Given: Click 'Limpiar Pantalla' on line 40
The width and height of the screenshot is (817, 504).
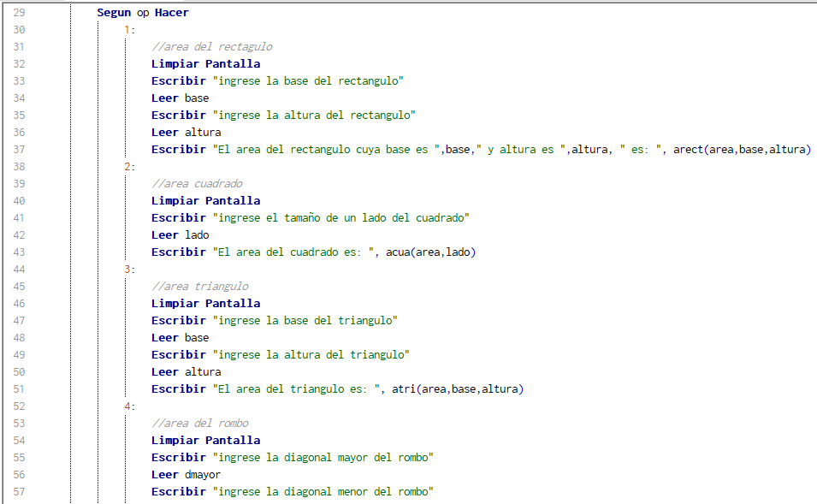Looking at the screenshot, I should pyautogui.click(x=206, y=201).
